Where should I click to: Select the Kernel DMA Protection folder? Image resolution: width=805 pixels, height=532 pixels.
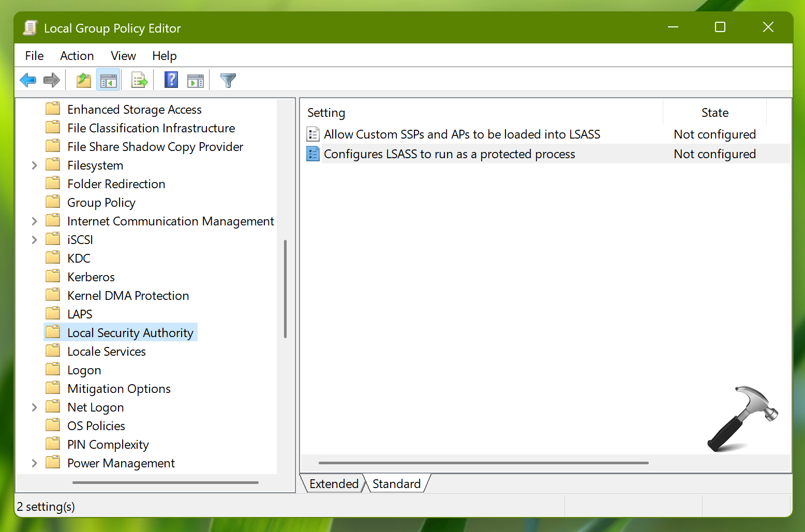(128, 296)
